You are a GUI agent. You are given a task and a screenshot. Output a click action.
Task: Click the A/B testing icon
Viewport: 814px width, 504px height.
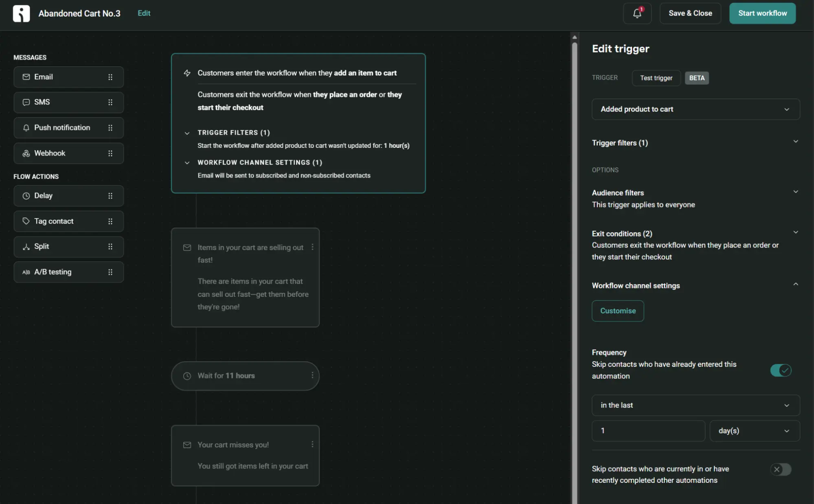click(x=26, y=272)
